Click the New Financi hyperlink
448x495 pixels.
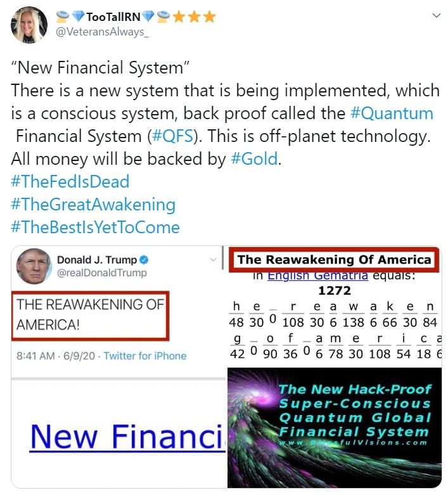[127, 437]
